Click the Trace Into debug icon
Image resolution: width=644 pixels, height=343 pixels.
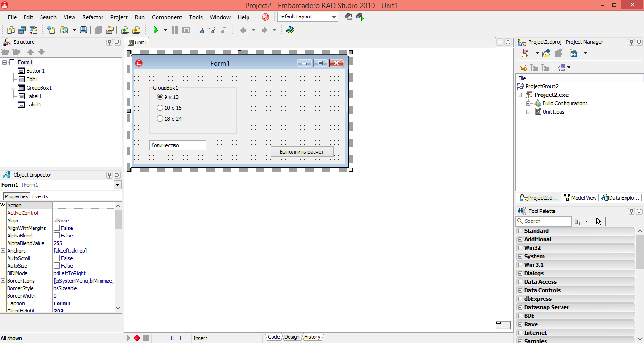click(201, 30)
